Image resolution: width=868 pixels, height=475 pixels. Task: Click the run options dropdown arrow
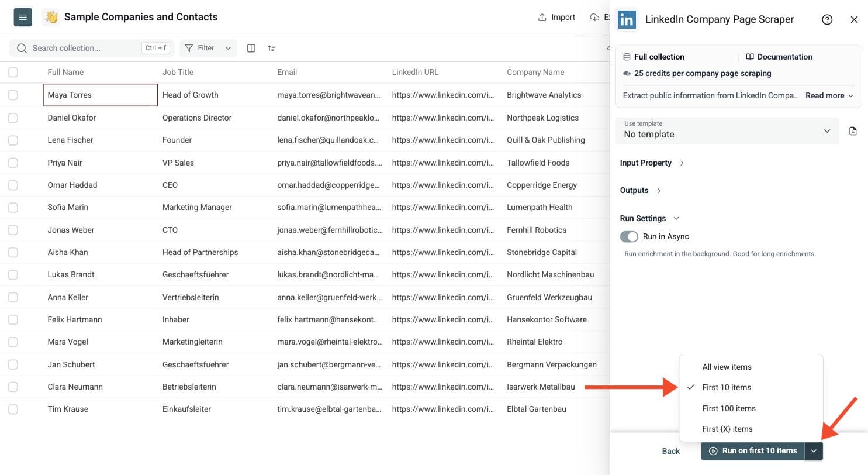(x=814, y=451)
